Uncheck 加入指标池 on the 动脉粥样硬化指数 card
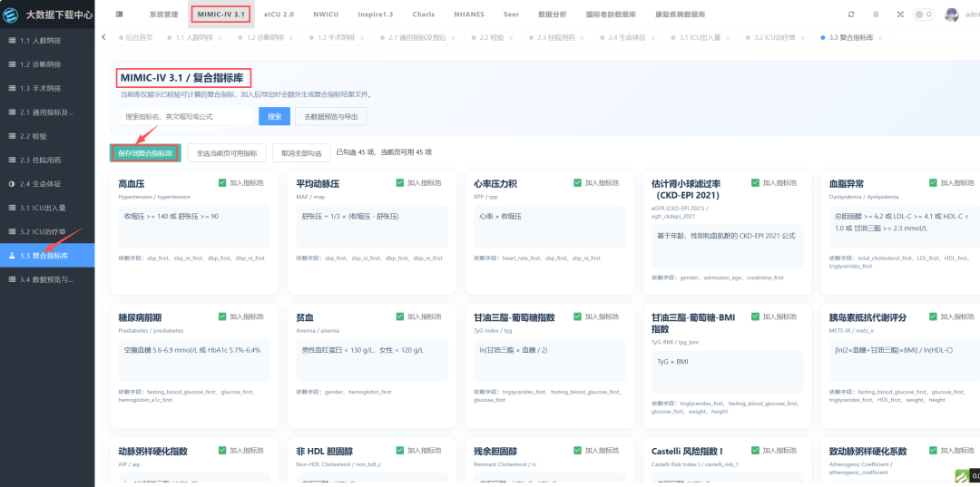This screenshot has height=487, width=980. coord(222,450)
